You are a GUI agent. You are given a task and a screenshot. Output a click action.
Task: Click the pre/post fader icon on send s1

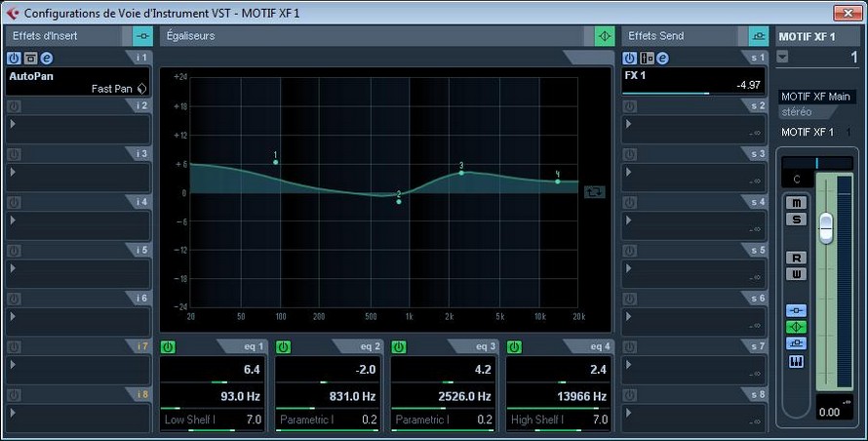645,59
